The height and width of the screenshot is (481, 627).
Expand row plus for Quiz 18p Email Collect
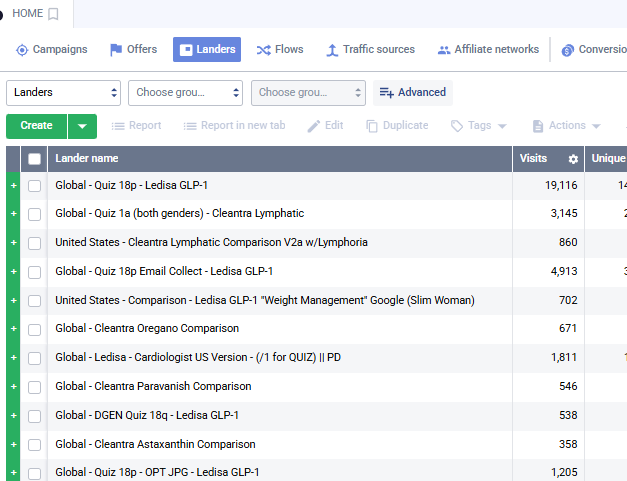(14, 272)
